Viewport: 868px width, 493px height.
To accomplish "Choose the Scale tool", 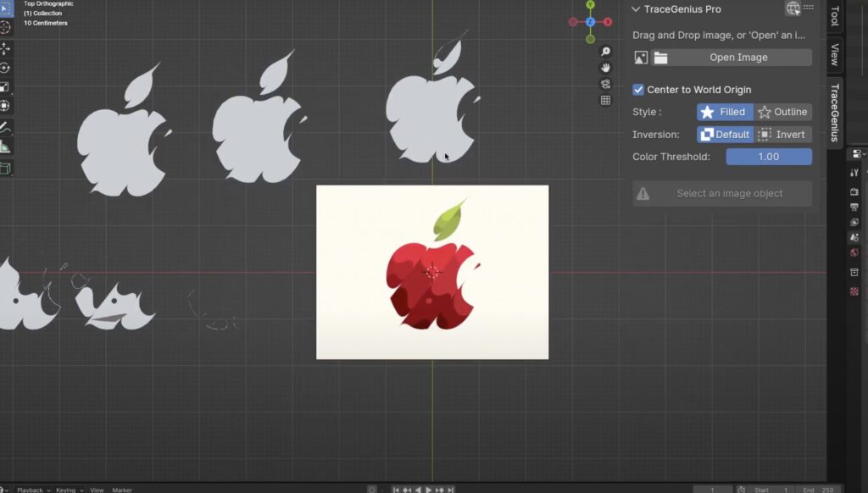I will (6, 87).
